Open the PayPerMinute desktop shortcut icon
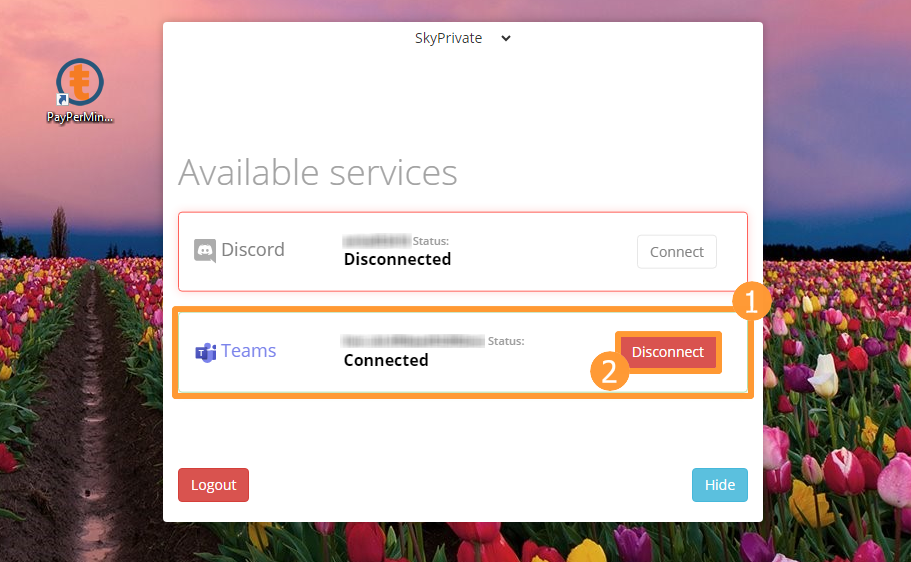 (x=80, y=83)
